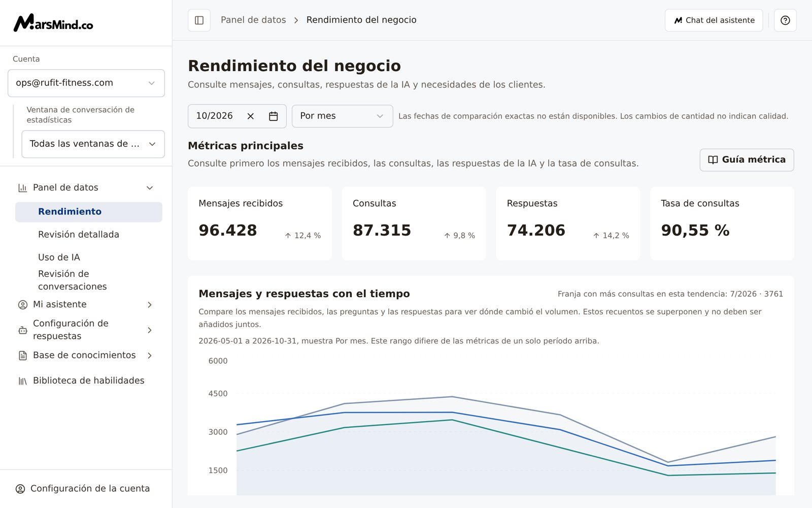This screenshot has width=812, height=508.
Task: Click the Rendimiento del negocio breadcrumb text
Action: coord(361,20)
